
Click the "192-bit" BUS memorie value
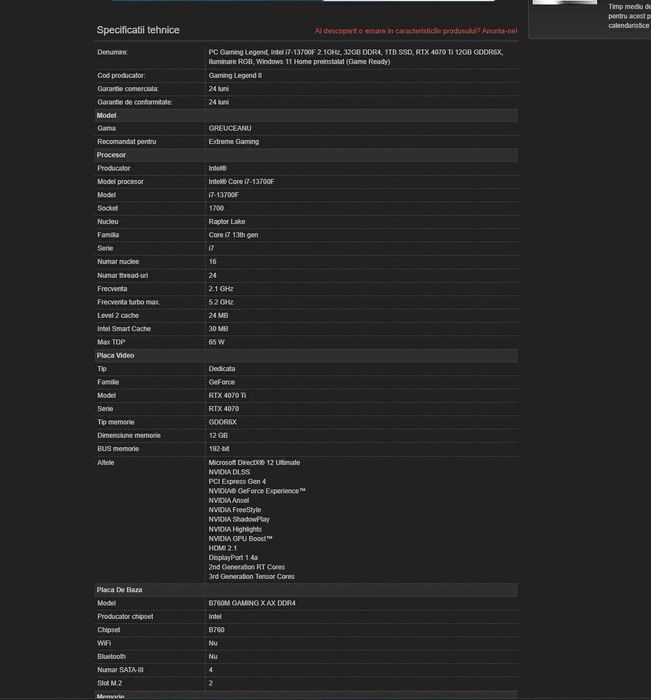click(219, 449)
